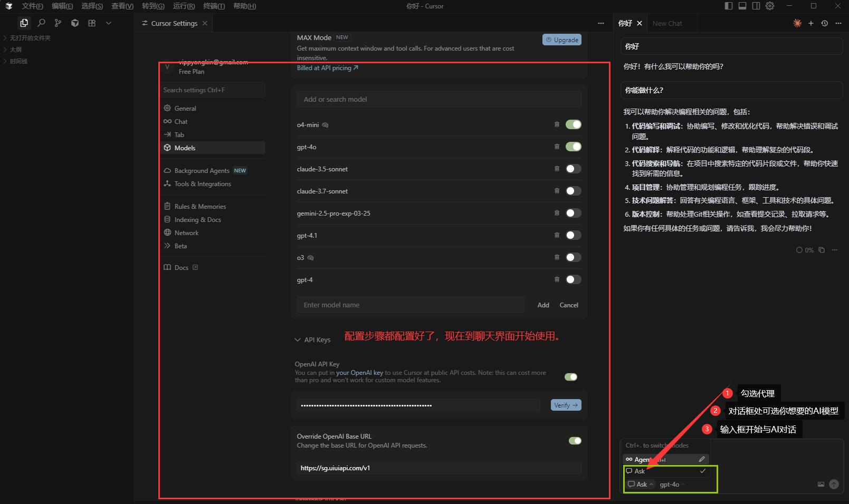Enable gpt-4.1 model
The image size is (849, 504).
point(573,235)
